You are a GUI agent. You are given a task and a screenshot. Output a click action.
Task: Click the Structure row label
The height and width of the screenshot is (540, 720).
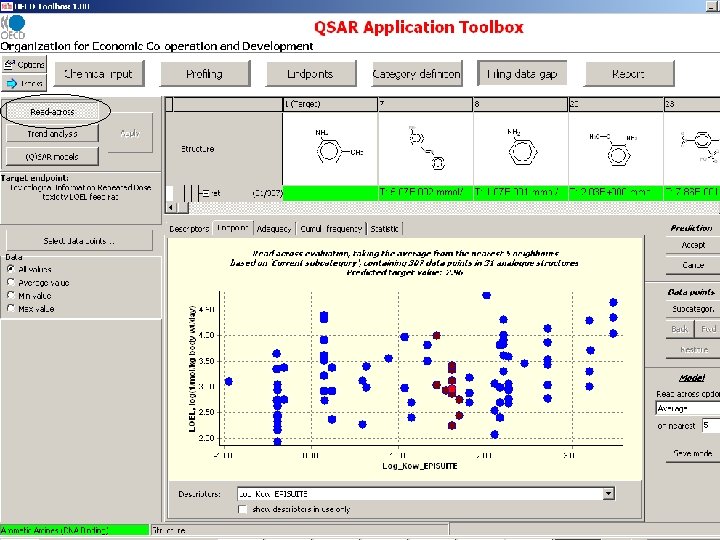point(197,149)
